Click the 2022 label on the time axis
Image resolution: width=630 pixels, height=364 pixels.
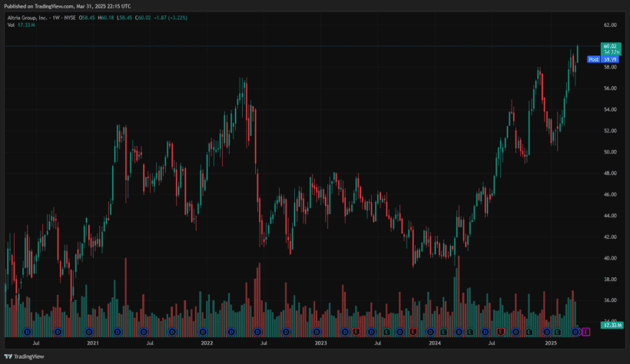206,343
